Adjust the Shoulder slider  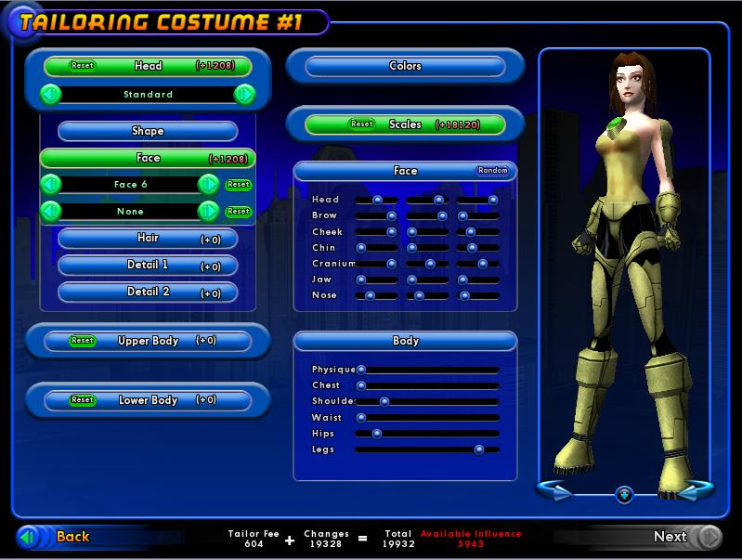(427, 402)
